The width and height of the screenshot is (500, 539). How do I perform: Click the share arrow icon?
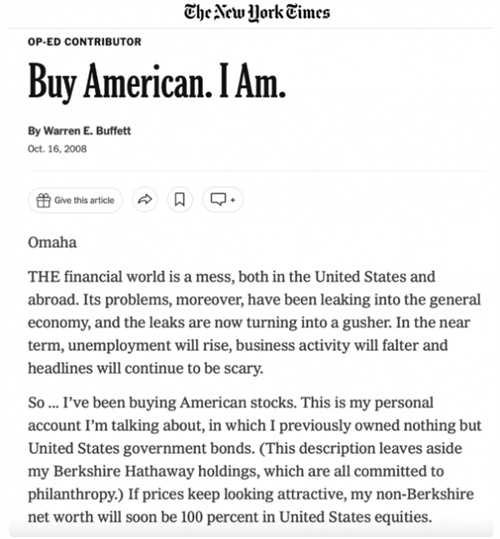coord(145,199)
